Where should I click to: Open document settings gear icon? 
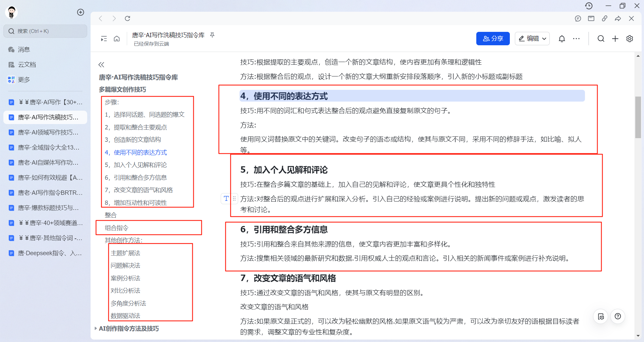pyautogui.click(x=630, y=39)
